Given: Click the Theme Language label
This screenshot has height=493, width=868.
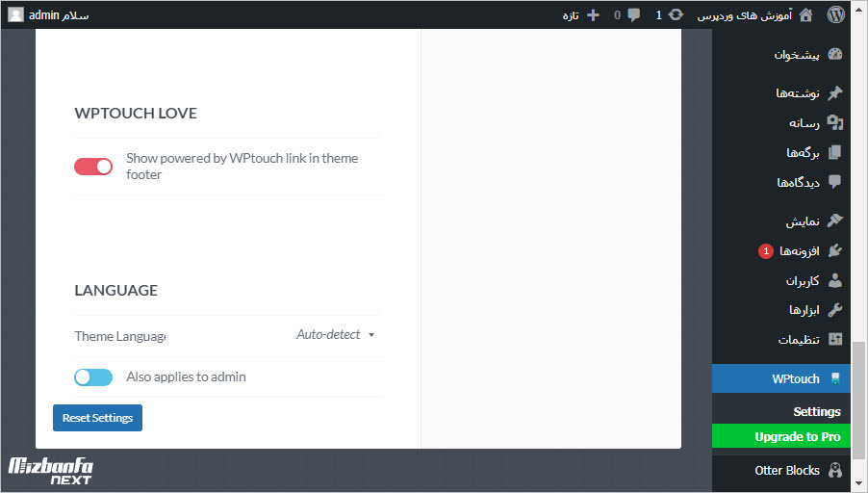Looking at the screenshot, I should coord(120,336).
